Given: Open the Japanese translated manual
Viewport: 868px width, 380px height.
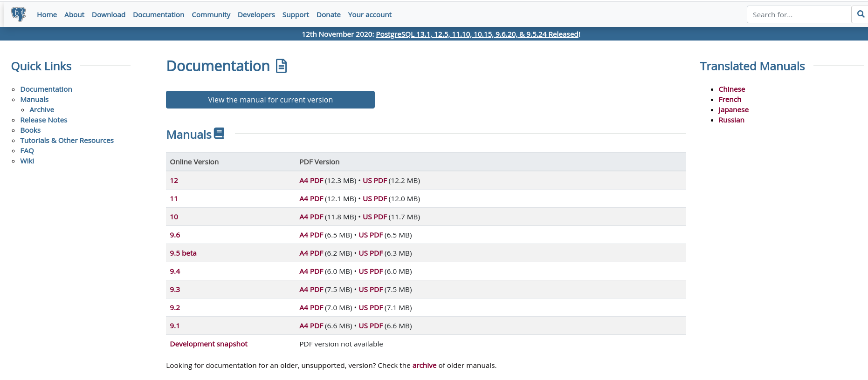Looking at the screenshot, I should coord(733,110).
